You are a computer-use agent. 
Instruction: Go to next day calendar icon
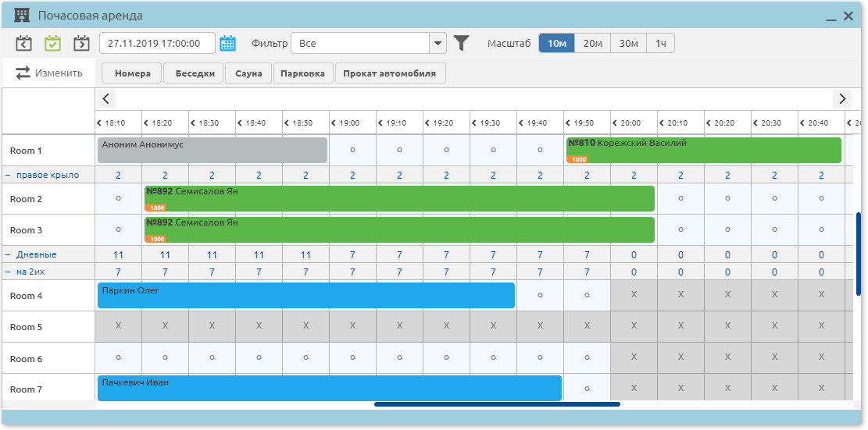tap(82, 43)
